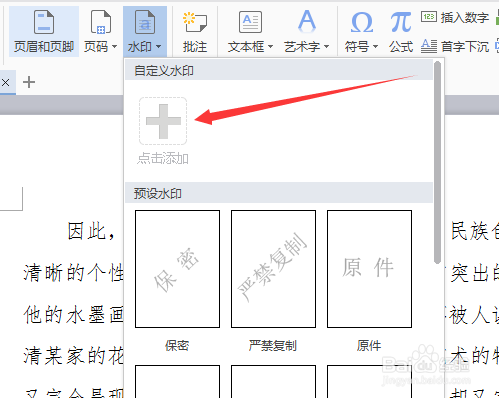The image size is (499, 398).
Task: Expand the Text Box (文本框) dropdown arrow
Action: (x=270, y=46)
